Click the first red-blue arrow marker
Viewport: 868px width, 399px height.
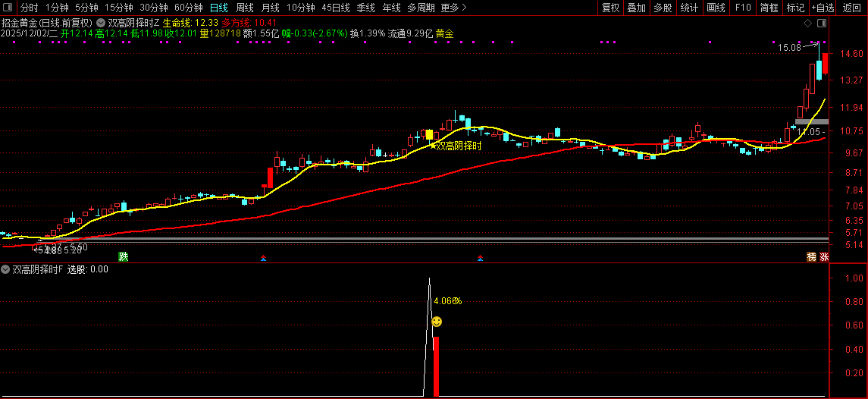point(264,258)
